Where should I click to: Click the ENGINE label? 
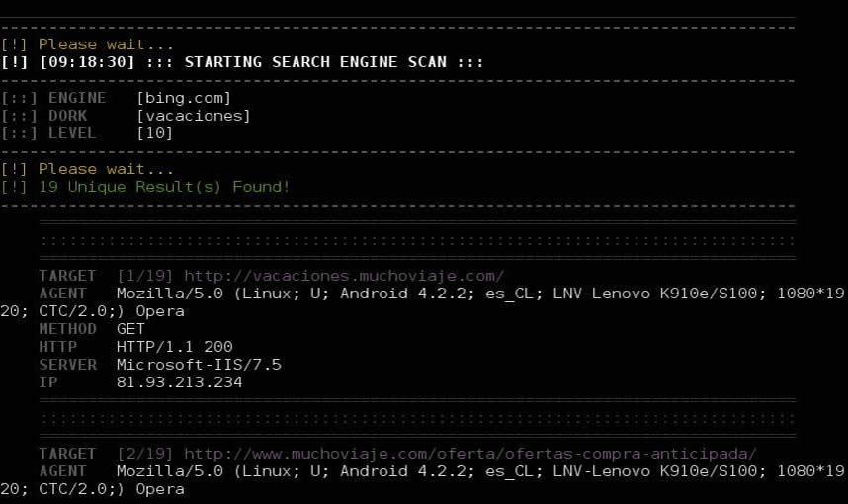click(x=77, y=98)
